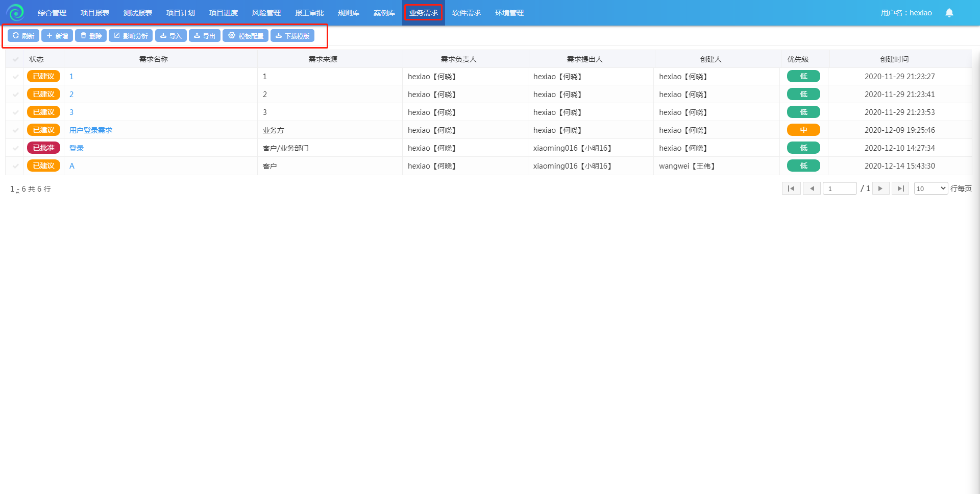The image size is (980, 494).
Task: Click the page number input field
Action: point(840,189)
